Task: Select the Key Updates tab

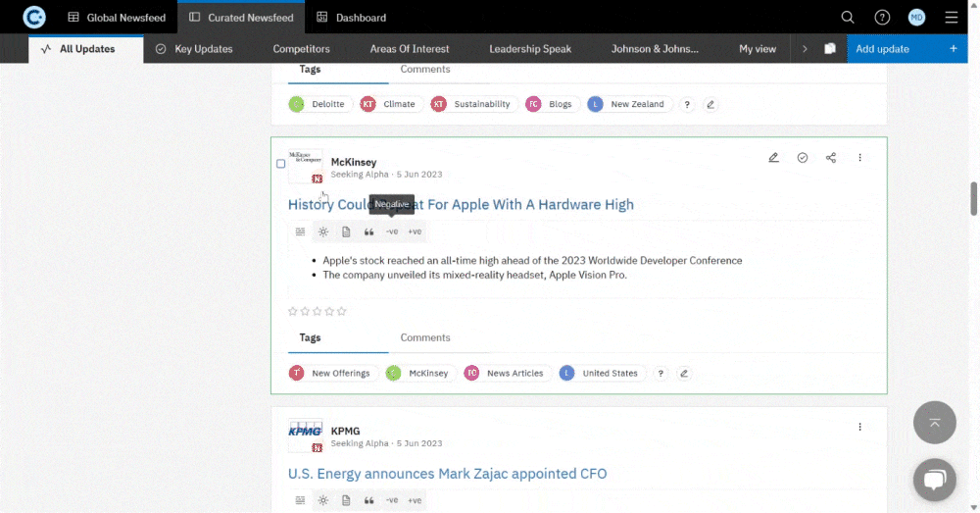Action: coord(194,49)
